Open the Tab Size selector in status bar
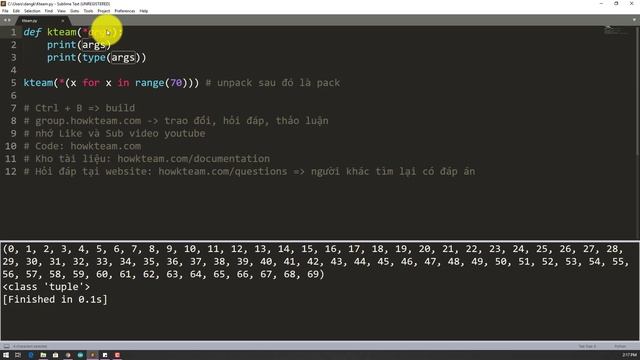 click(x=587, y=346)
